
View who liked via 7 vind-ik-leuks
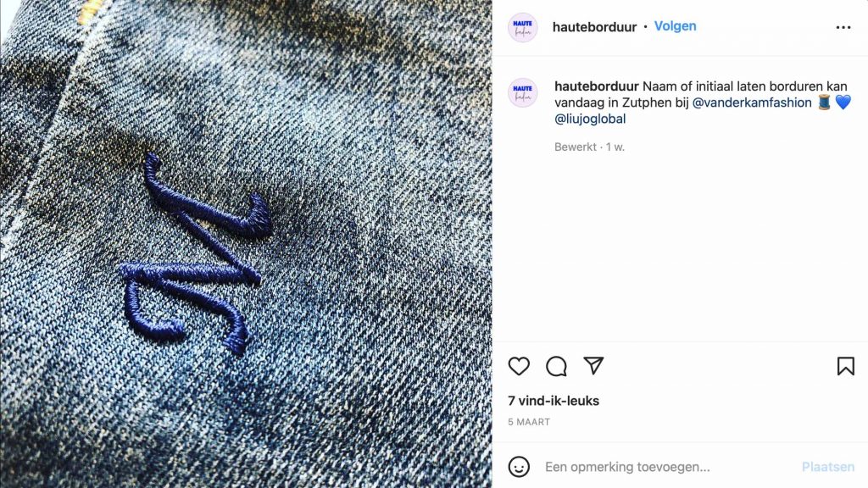[x=554, y=401]
